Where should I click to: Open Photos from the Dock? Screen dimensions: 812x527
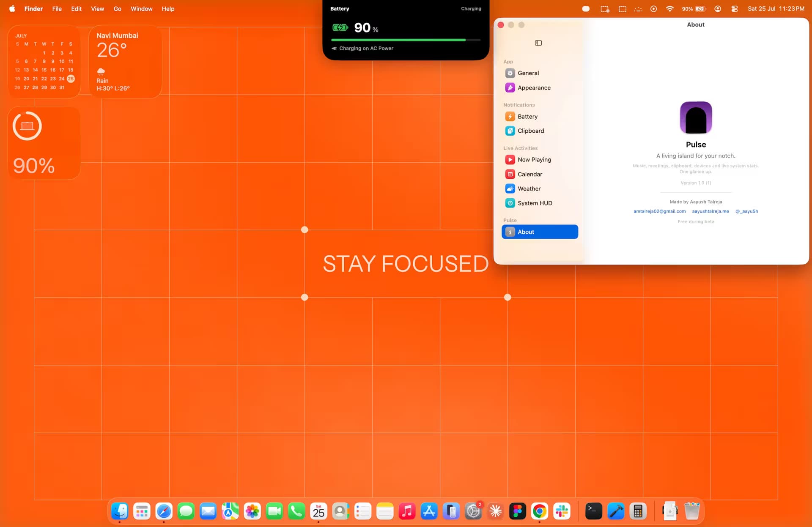click(x=252, y=511)
